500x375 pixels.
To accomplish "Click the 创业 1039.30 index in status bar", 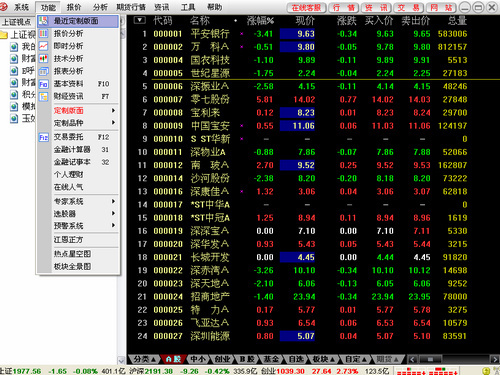I will (x=283, y=371).
